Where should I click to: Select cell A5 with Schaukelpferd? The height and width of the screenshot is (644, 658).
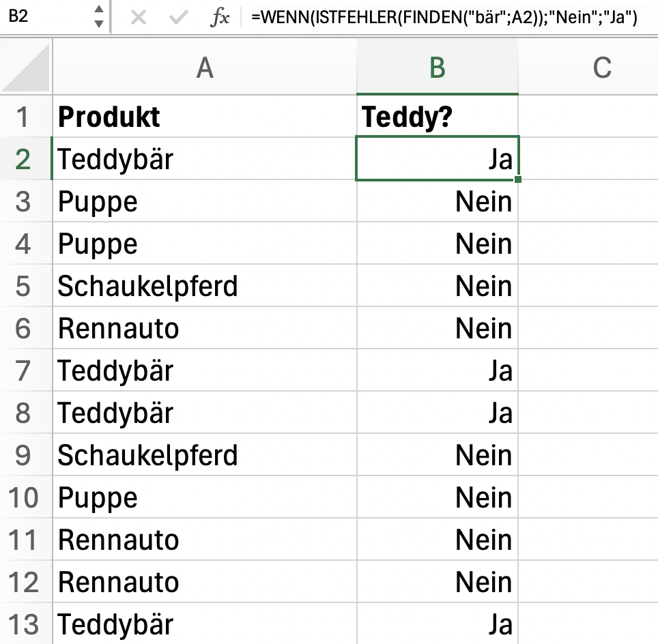205,286
